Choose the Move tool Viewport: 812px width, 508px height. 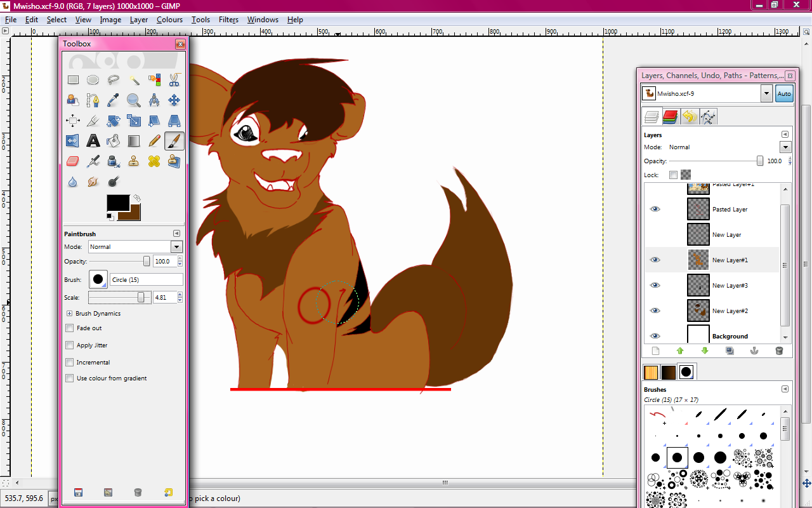pyautogui.click(x=174, y=100)
